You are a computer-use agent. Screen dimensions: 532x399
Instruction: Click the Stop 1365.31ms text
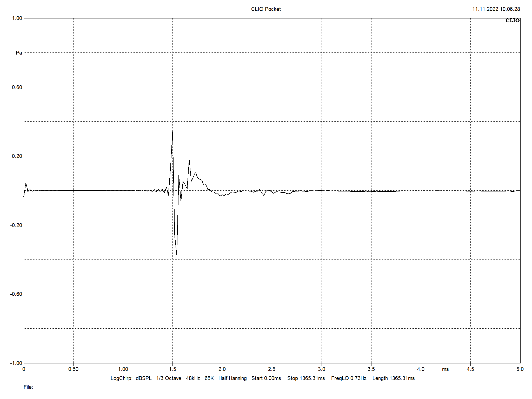click(x=306, y=378)
